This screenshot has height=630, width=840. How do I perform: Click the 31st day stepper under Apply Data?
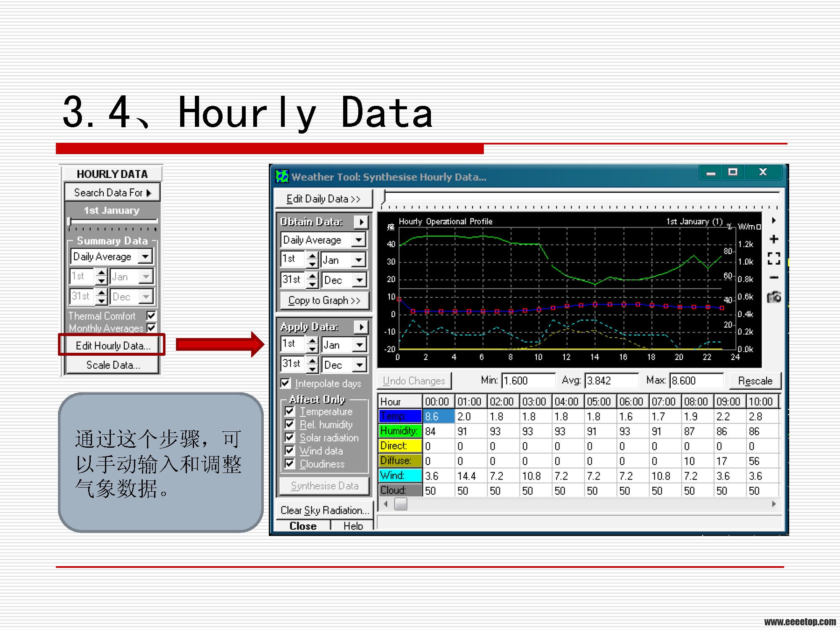pos(312,365)
